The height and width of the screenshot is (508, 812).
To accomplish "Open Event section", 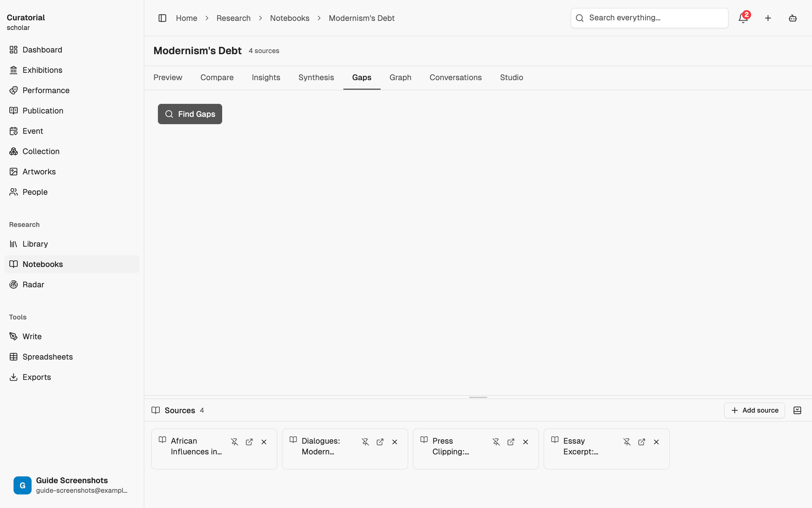I will click(x=72, y=131).
